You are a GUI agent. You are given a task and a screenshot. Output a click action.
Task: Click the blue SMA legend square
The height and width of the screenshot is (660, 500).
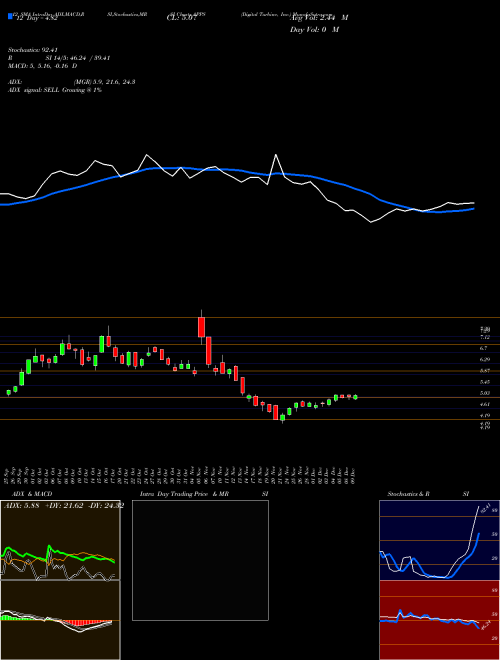tap(10, 16)
